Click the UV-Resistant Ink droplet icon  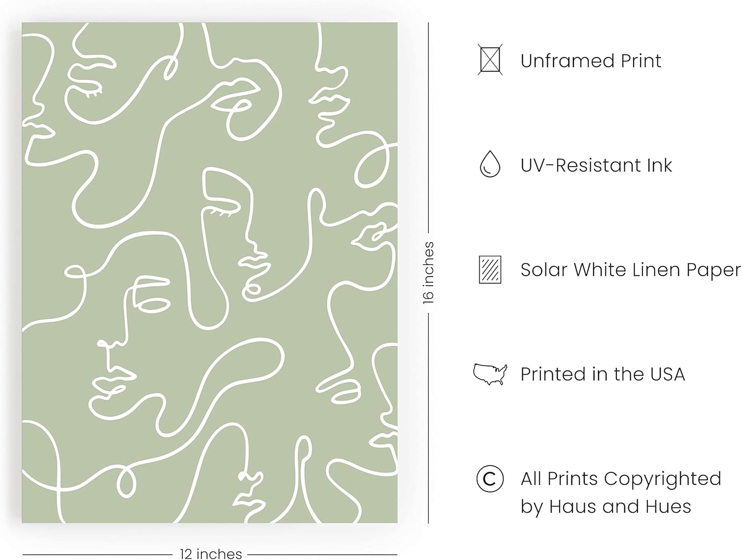[490, 164]
